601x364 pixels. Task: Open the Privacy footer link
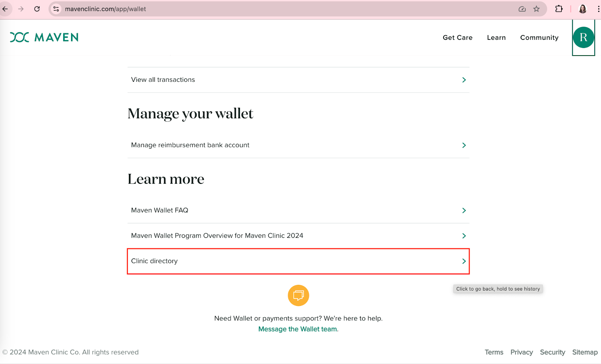point(521,352)
